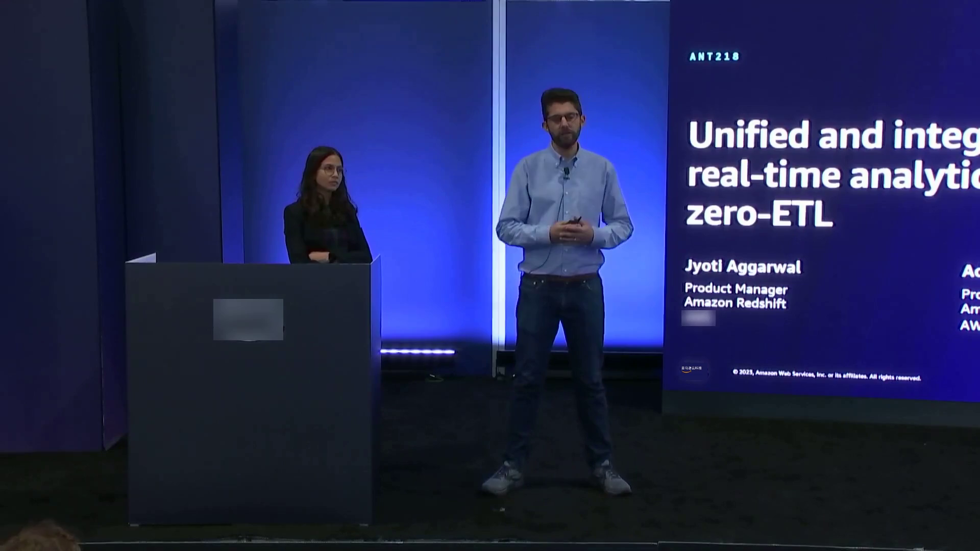Viewport: 980px width, 551px height.
Task: Select the Jyoti Aggarwal speaker name
Action: (x=743, y=266)
